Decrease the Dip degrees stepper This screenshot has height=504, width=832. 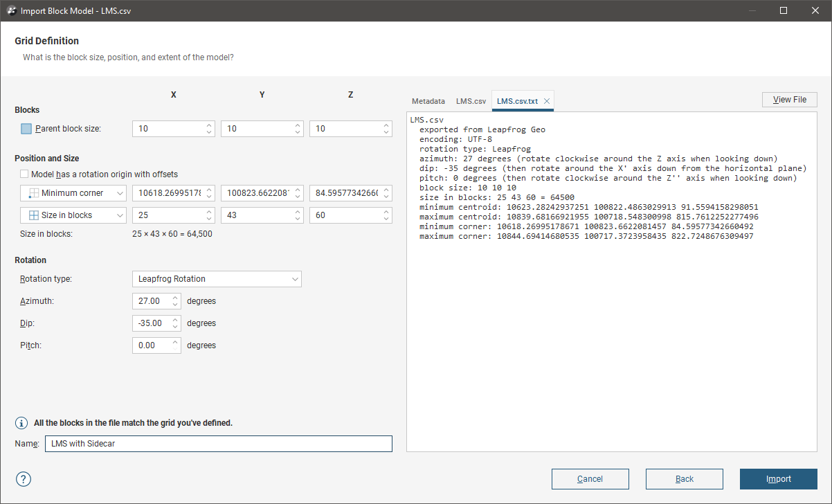tap(175, 327)
